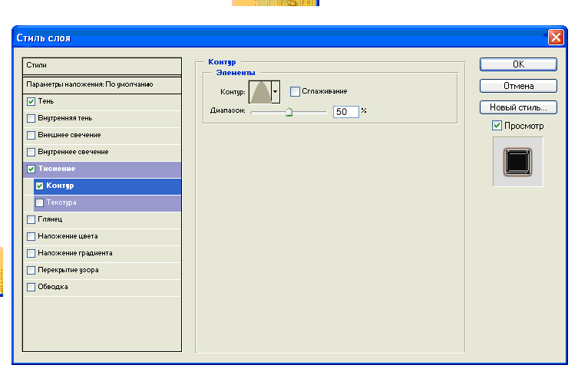Close the Стиль слоя dialog
Screen dimensions: 588x388
click(556, 38)
